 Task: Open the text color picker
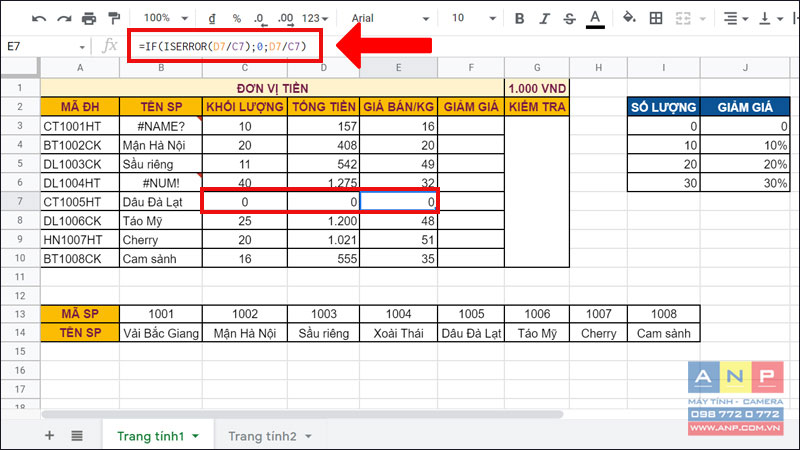595,19
